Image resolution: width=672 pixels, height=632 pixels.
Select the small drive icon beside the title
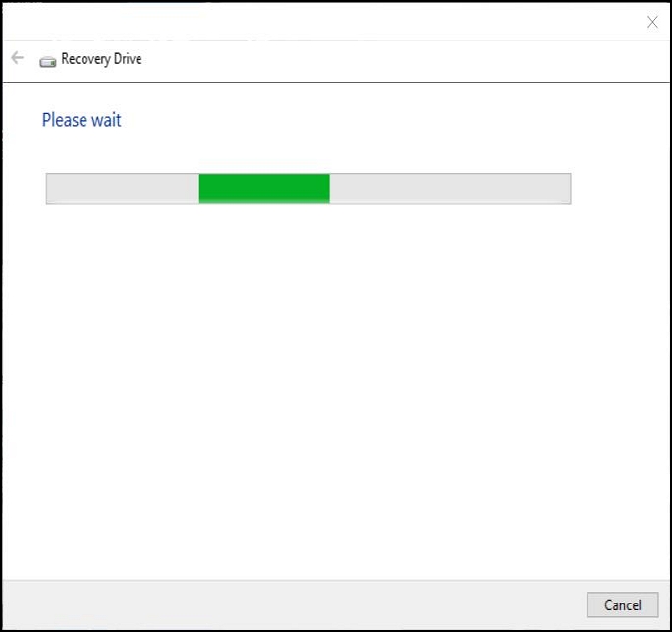[x=48, y=62]
